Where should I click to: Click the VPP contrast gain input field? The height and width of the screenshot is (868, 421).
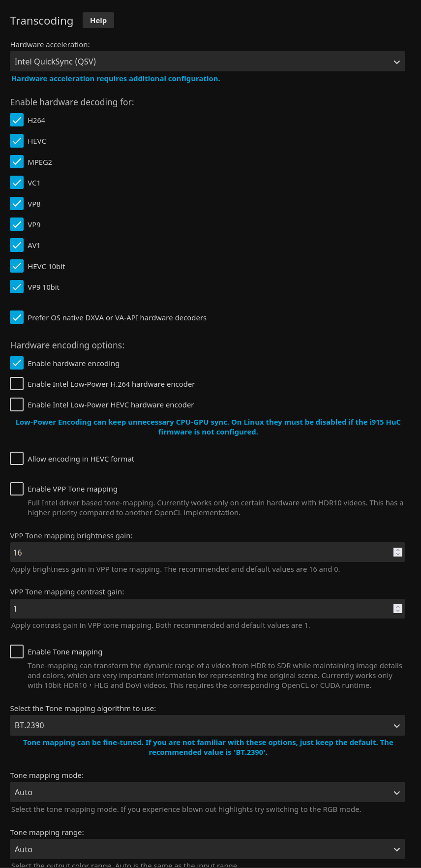click(x=197, y=609)
